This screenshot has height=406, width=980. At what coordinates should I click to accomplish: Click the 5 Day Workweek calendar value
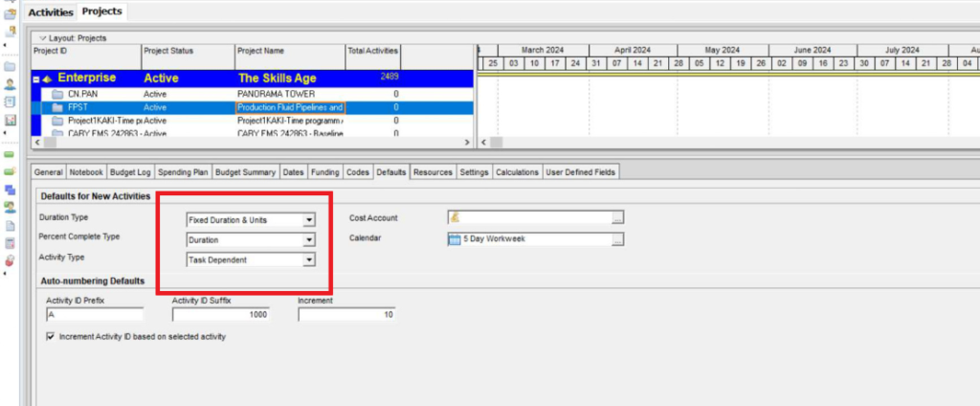click(495, 239)
